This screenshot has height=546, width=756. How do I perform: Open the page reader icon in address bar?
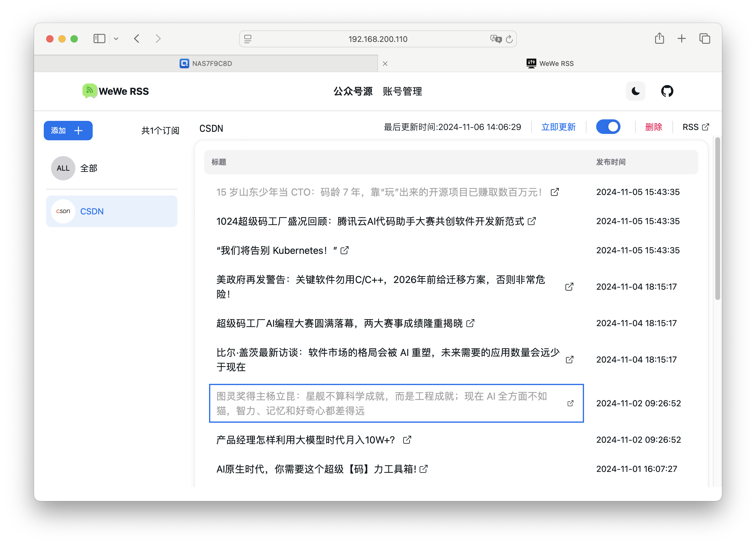pos(248,39)
